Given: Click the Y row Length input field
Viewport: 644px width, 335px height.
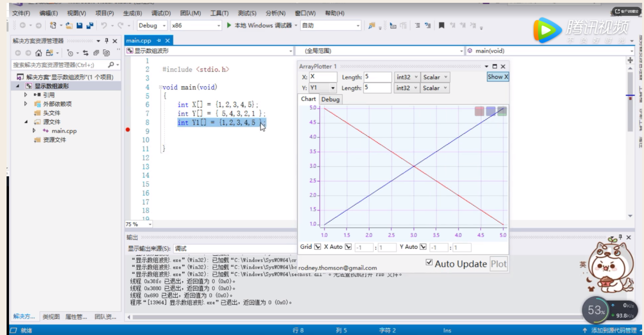Looking at the screenshot, I should (x=378, y=88).
